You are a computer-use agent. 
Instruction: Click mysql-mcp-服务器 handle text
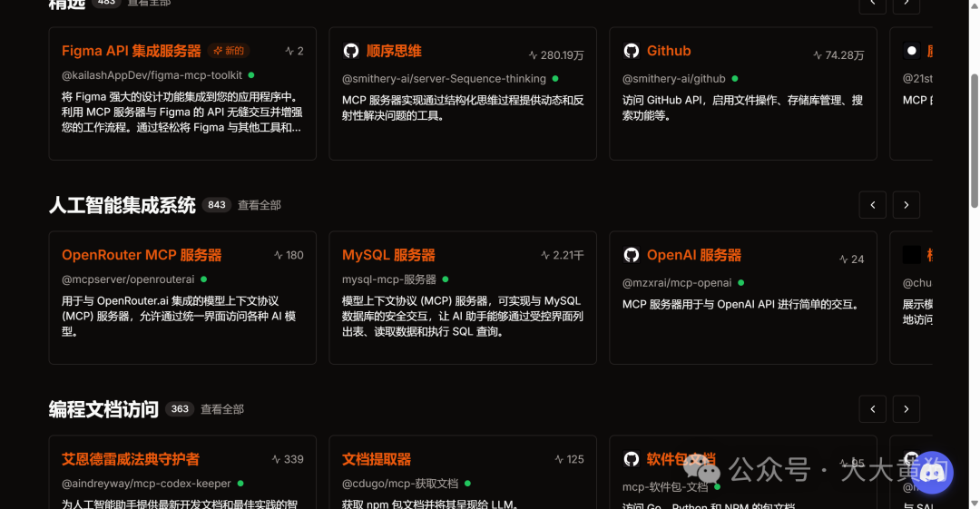point(388,279)
